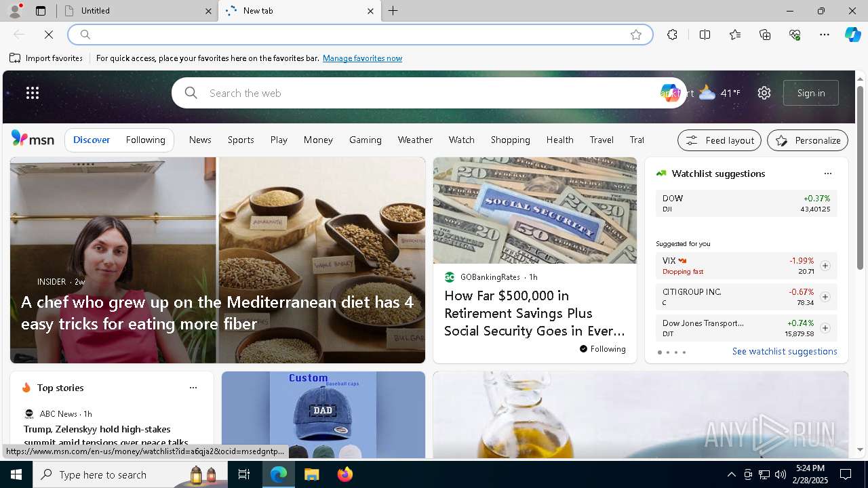Open the Windows Start menu
The width and height of the screenshot is (868, 488).
click(16, 474)
